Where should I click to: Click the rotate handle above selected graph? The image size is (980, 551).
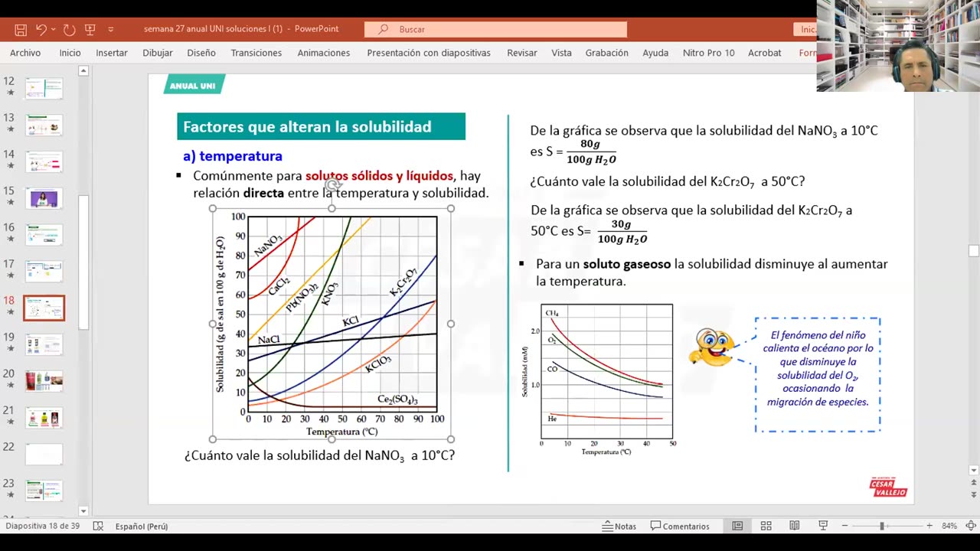point(332,185)
